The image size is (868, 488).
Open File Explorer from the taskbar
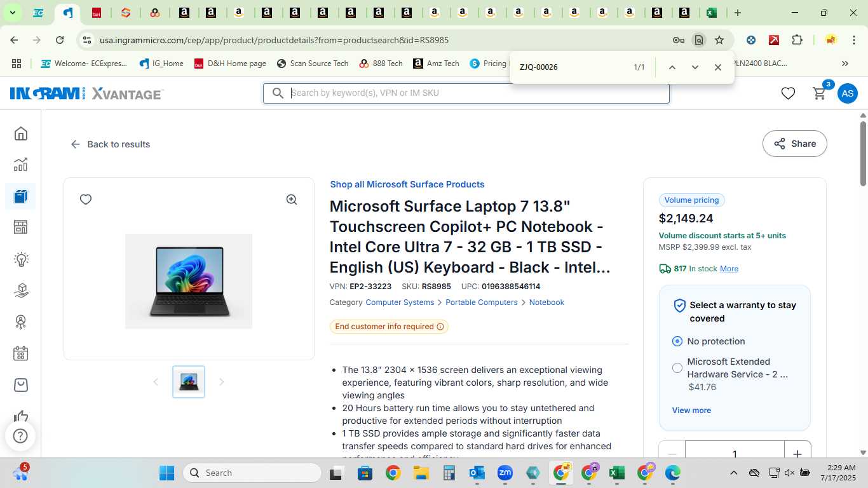point(421,473)
